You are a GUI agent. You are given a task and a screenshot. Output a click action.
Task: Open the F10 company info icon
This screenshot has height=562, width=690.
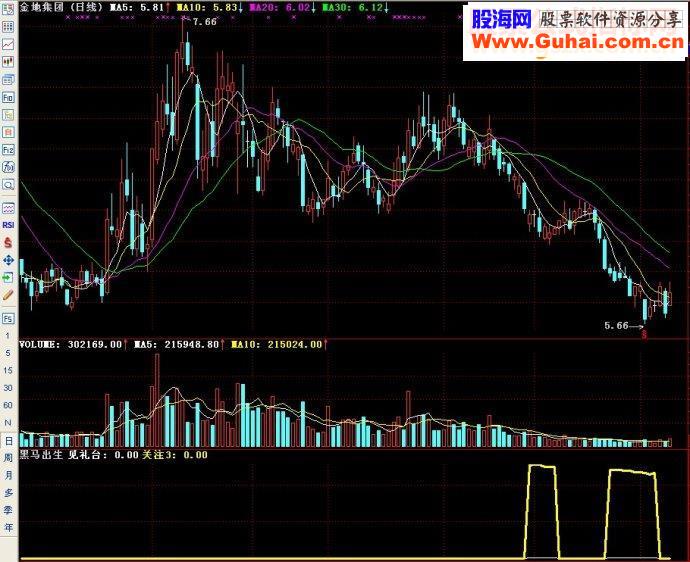click(x=8, y=97)
